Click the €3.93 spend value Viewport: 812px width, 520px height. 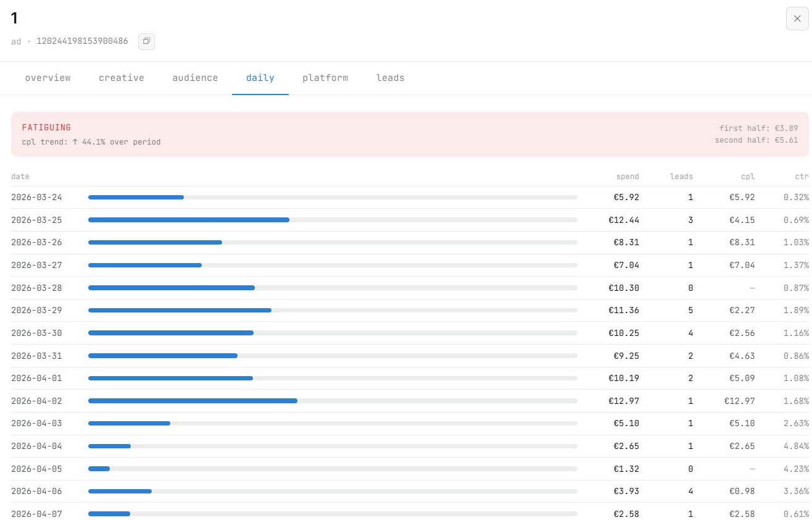point(626,491)
